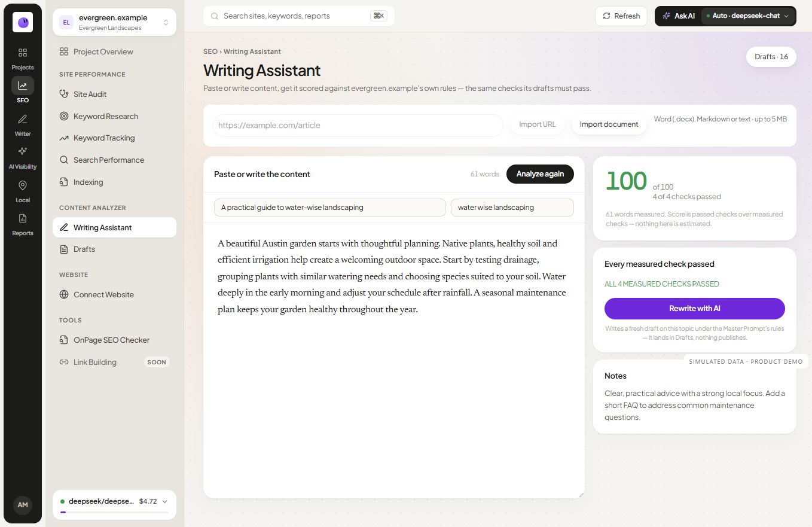Click into the content text editor
This screenshot has width=812, height=527.
coord(394,360)
